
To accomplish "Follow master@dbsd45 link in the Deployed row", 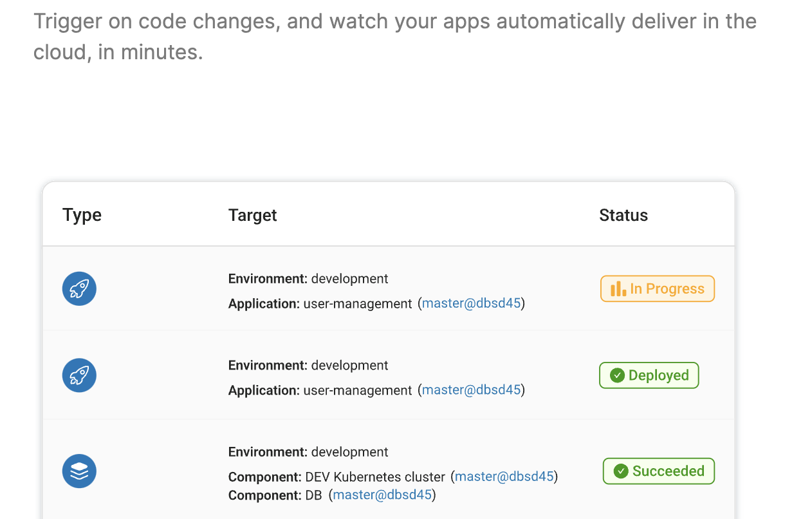I will tap(472, 390).
